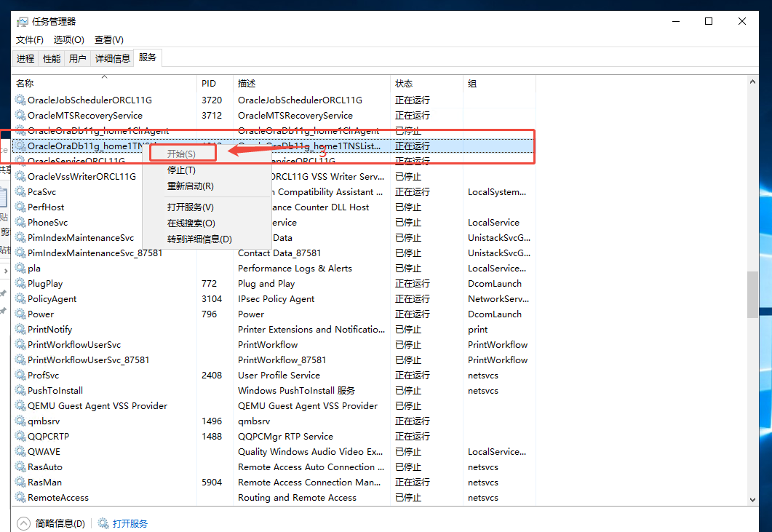Click the RasMan service gear icon
The width and height of the screenshot is (772, 532).
(x=20, y=482)
